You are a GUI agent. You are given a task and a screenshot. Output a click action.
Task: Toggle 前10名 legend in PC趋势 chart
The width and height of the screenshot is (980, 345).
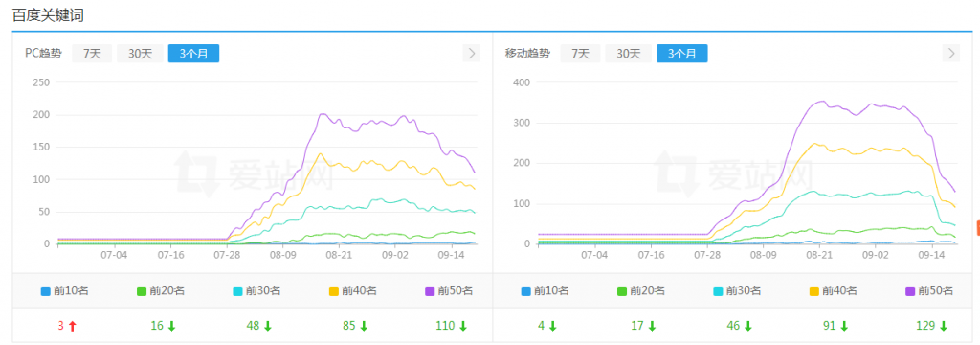click(64, 290)
